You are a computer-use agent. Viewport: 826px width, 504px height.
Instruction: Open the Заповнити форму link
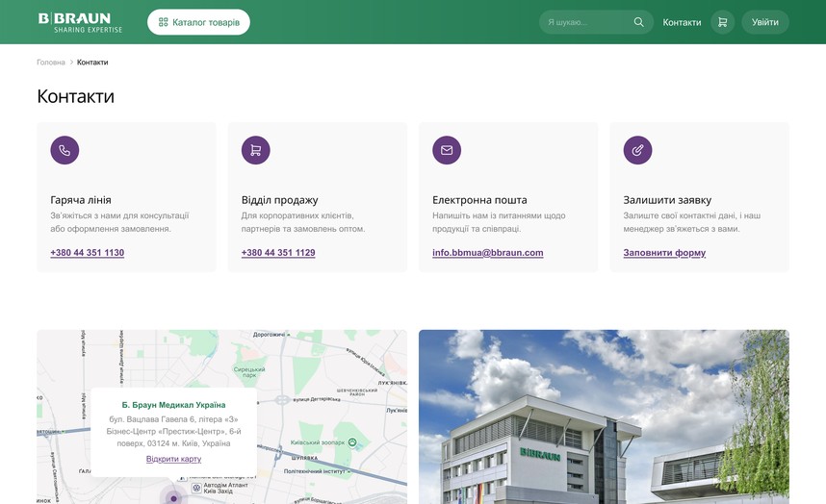[664, 253]
